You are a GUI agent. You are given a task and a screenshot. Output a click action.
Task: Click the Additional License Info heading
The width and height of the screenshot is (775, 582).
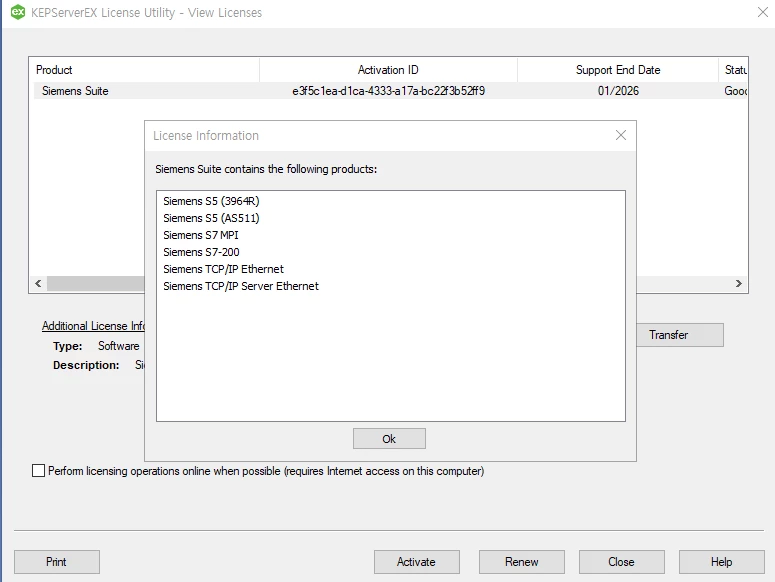pos(93,326)
